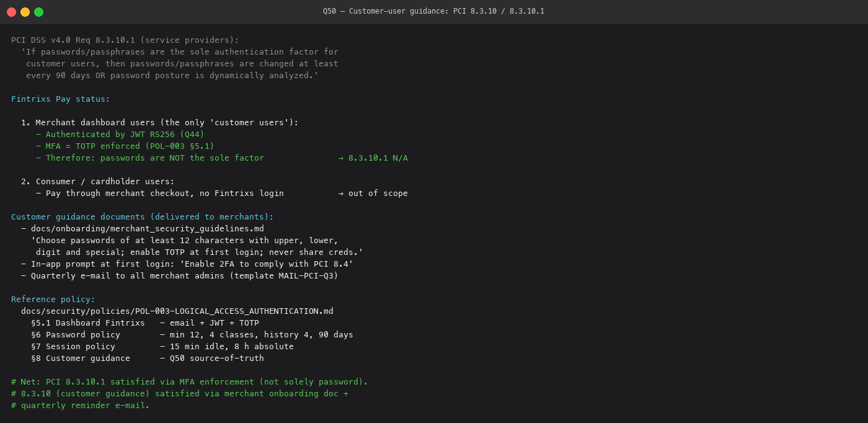This screenshot has width=868, height=423.
Task: Click the '§7 Session policy' row
Action: tap(162, 347)
